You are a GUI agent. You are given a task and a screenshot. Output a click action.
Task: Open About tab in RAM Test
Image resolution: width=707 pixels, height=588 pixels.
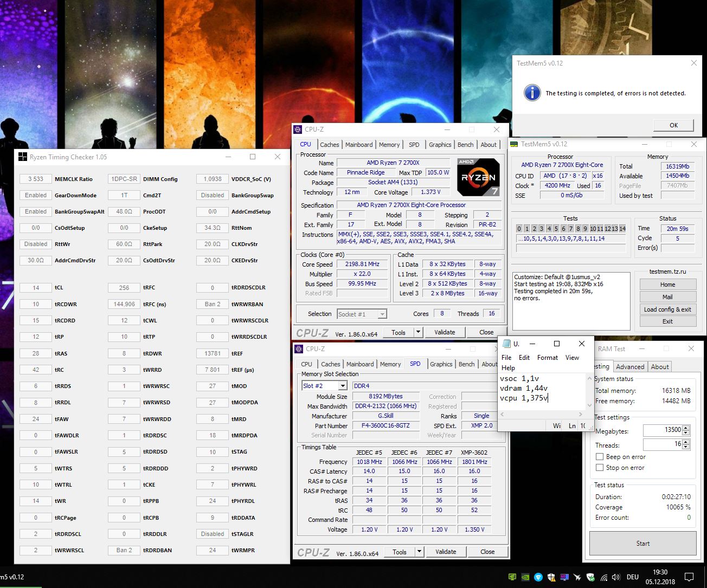[x=660, y=367]
